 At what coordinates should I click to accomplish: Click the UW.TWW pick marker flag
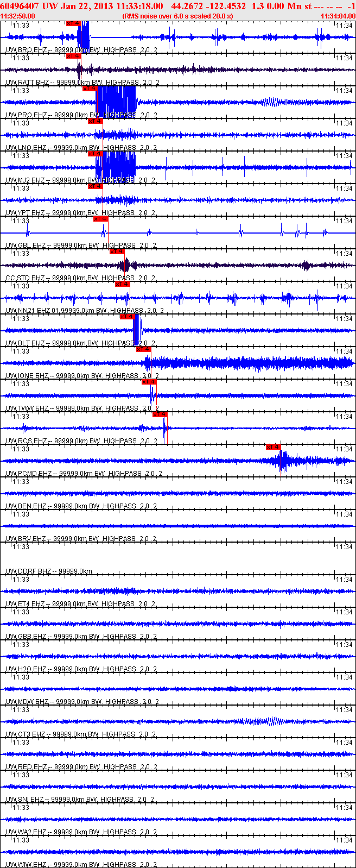(149, 382)
